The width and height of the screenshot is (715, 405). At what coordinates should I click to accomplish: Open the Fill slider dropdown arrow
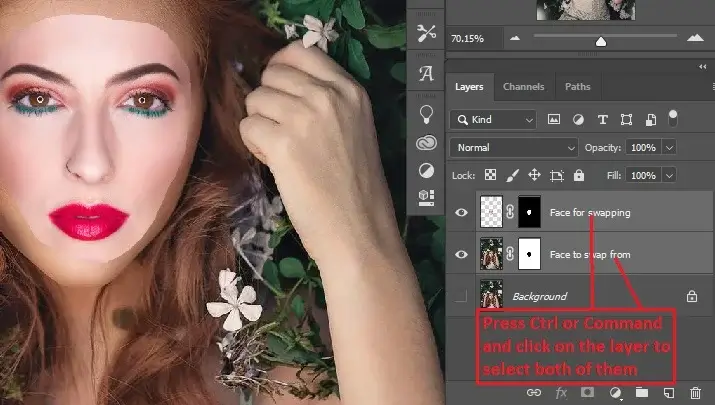coord(669,176)
